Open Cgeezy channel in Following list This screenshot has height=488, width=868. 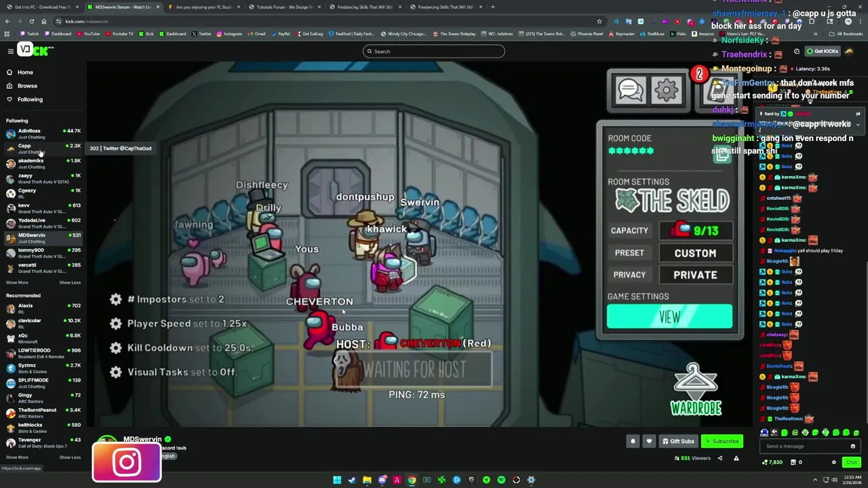pos(43,193)
